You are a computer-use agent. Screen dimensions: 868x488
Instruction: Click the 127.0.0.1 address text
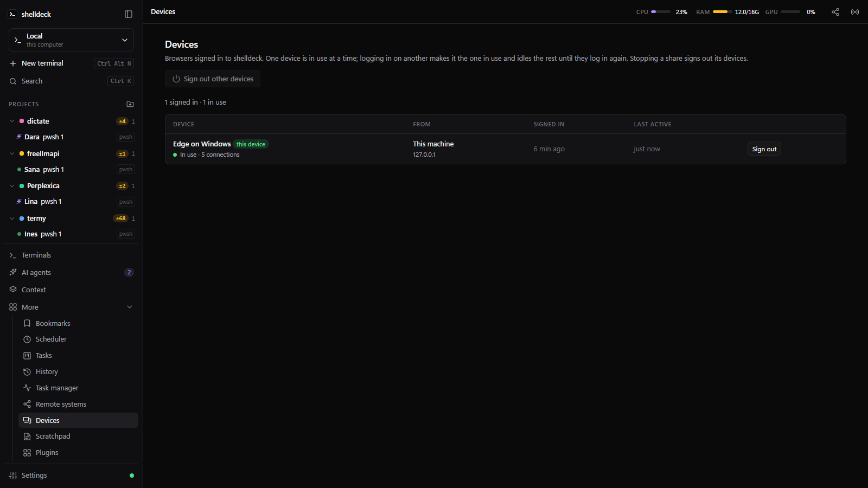(x=424, y=155)
